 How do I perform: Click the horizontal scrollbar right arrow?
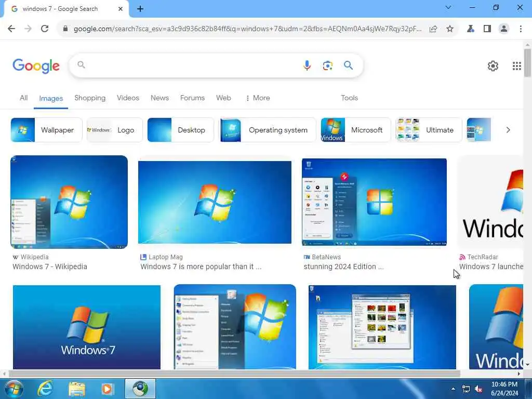click(x=519, y=374)
